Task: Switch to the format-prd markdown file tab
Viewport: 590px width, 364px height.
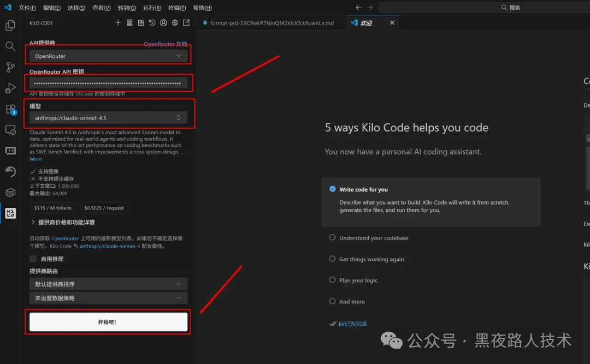Action: tap(271, 23)
